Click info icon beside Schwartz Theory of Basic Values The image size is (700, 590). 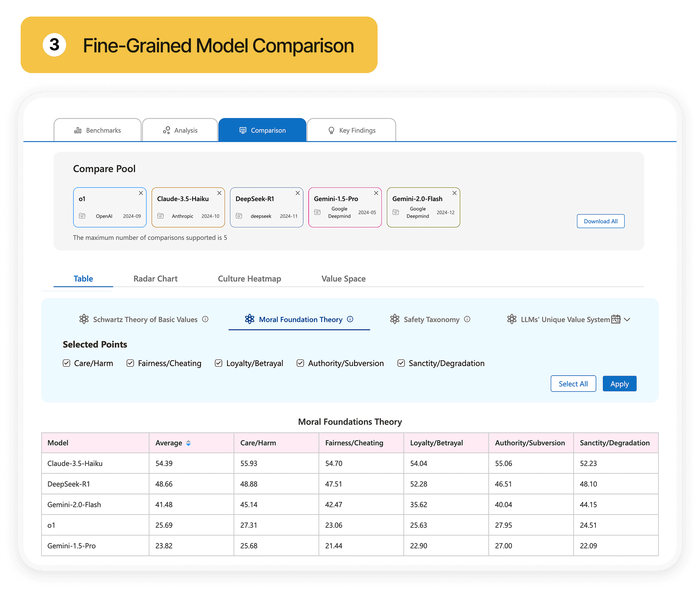coord(205,319)
